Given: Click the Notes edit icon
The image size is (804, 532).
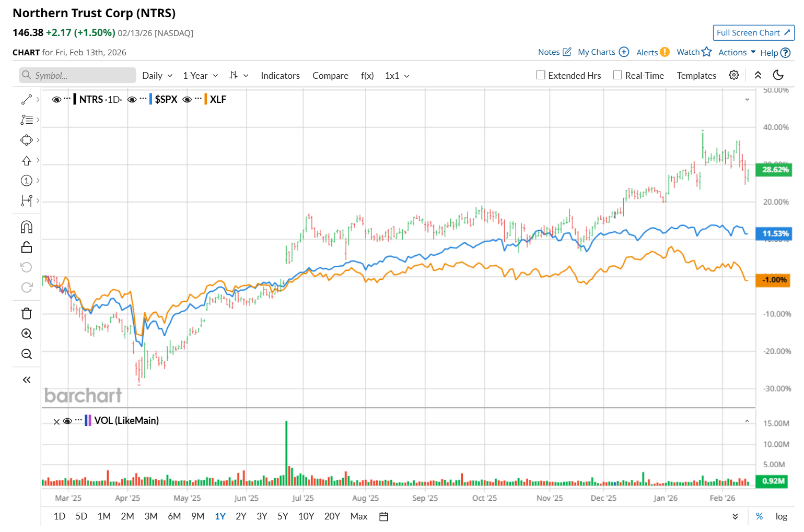Looking at the screenshot, I should pos(567,52).
